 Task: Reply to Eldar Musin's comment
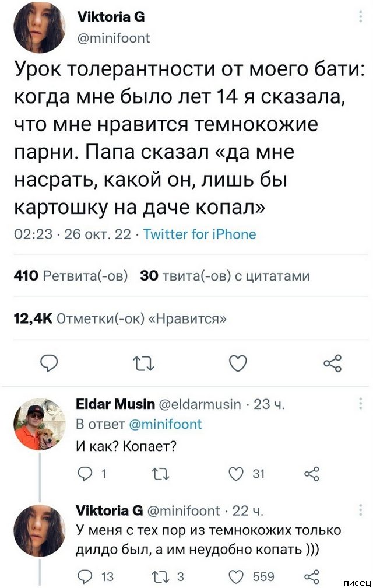pyautogui.click(x=85, y=473)
